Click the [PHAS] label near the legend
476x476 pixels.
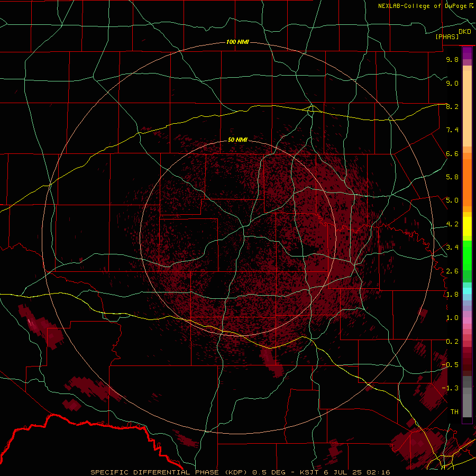coord(447,36)
